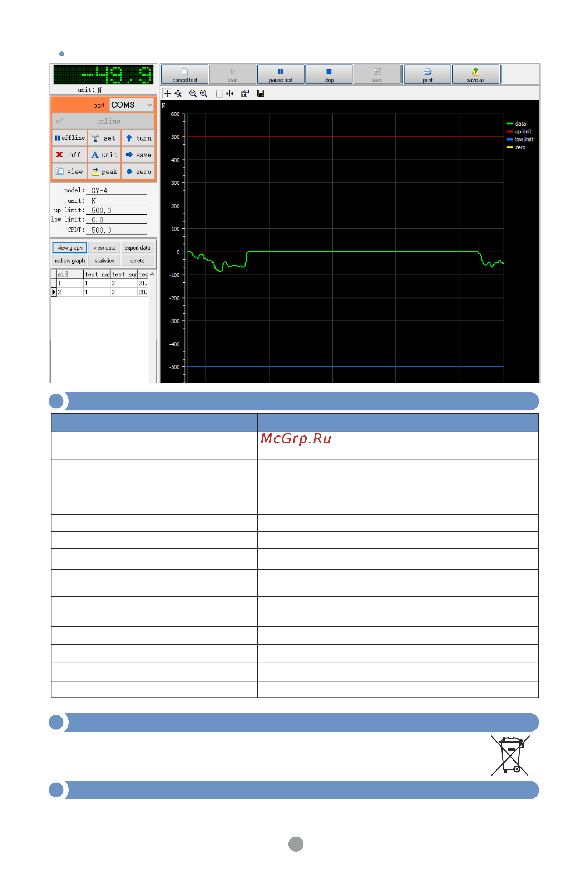Image resolution: width=588 pixels, height=876 pixels.
Task: Click the yellow zero legend swatch
Action: point(509,147)
